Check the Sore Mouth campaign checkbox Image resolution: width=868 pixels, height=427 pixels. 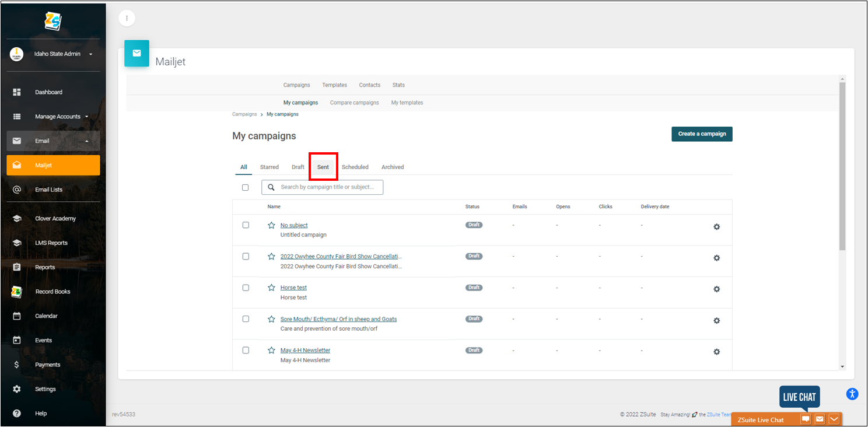click(246, 319)
